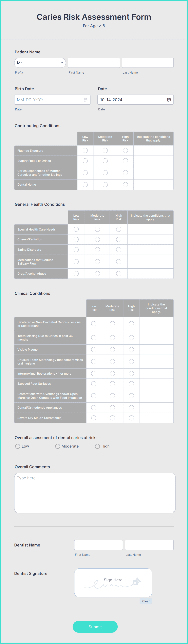The width and height of the screenshot is (188, 644).
Task: Select Moderate Risk for Visible Plaque
Action: 112,349
